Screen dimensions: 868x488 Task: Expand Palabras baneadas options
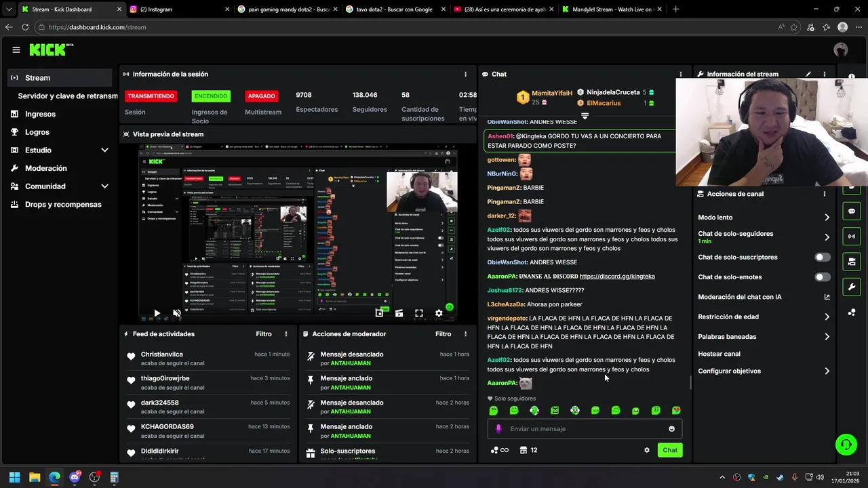click(x=827, y=336)
